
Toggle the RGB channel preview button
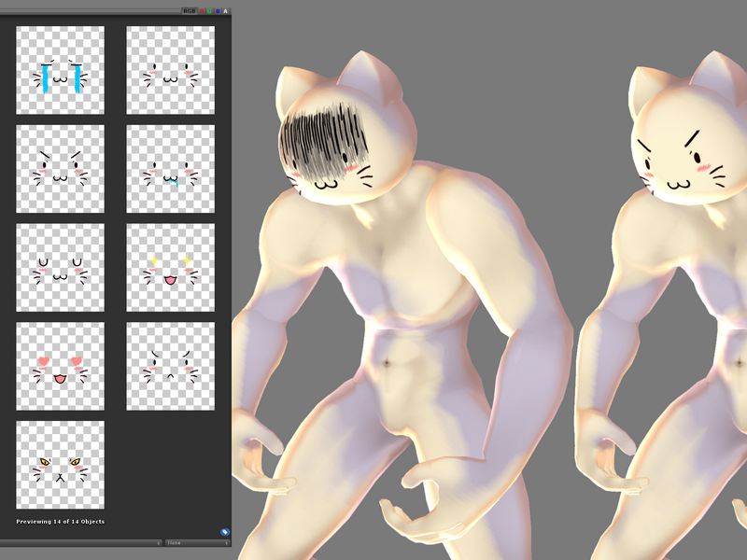(x=190, y=11)
